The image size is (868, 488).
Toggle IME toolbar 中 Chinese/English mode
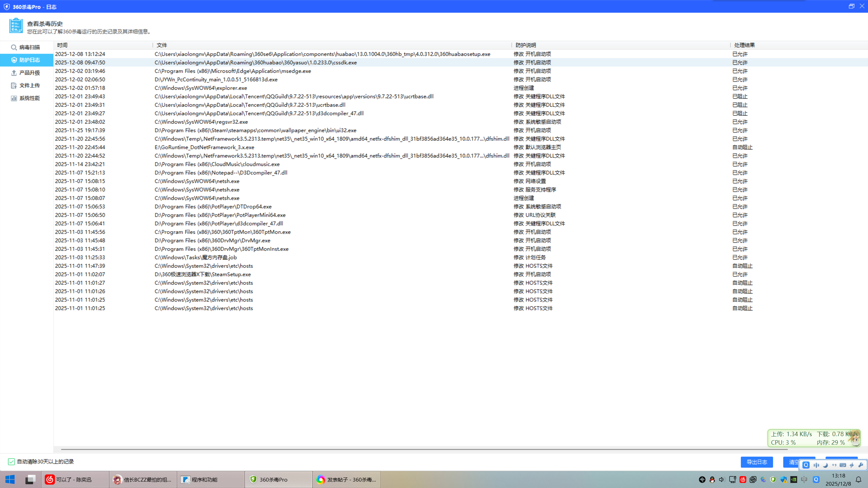pos(816,465)
